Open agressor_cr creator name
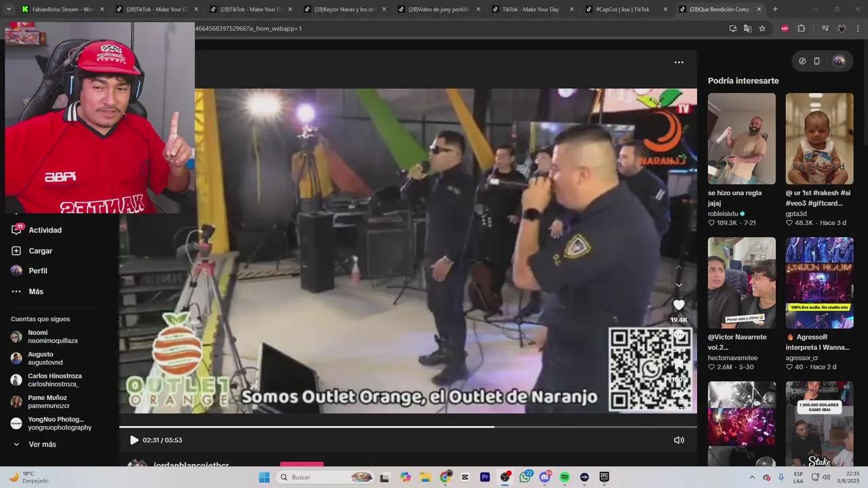868x488 pixels. (802, 358)
